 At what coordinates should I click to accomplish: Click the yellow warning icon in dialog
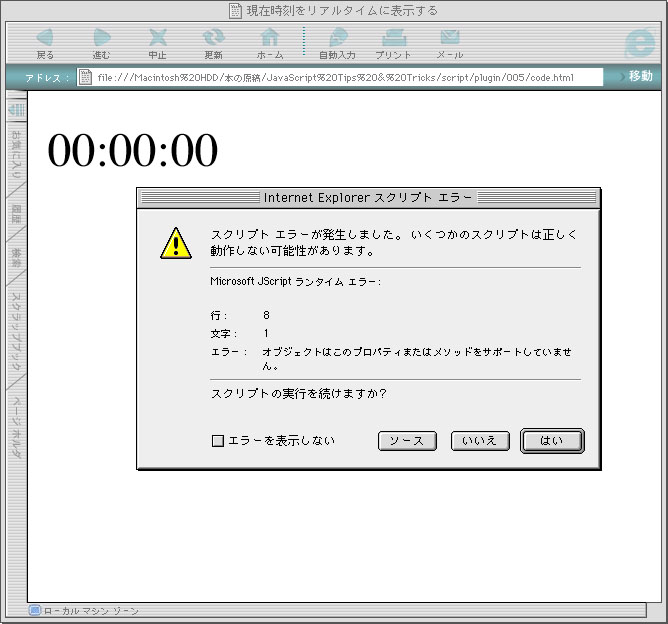click(176, 243)
